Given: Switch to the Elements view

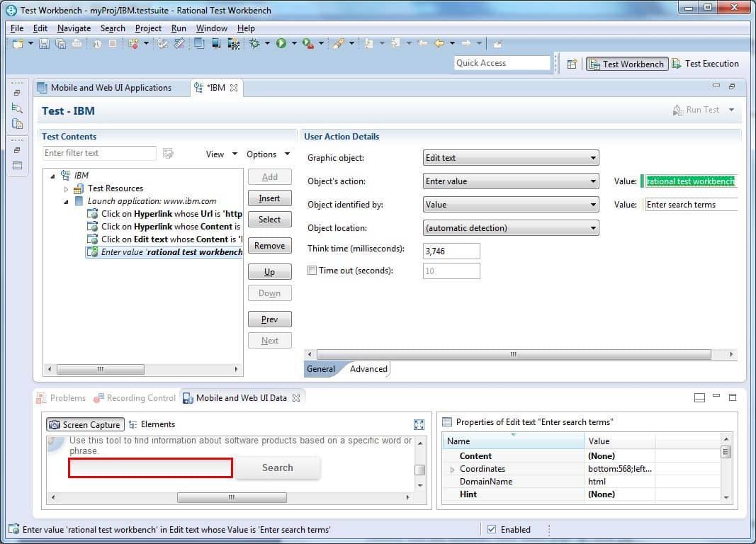Looking at the screenshot, I should 152,424.
